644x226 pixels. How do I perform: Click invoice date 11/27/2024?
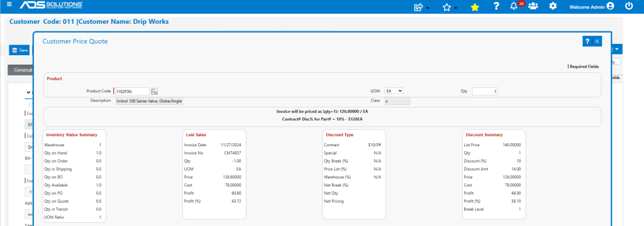pos(231,145)
